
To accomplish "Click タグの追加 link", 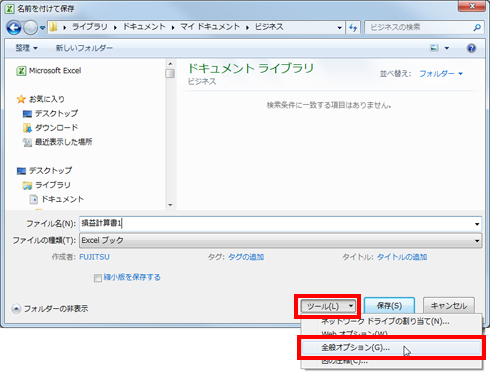I will click(246, 257).
